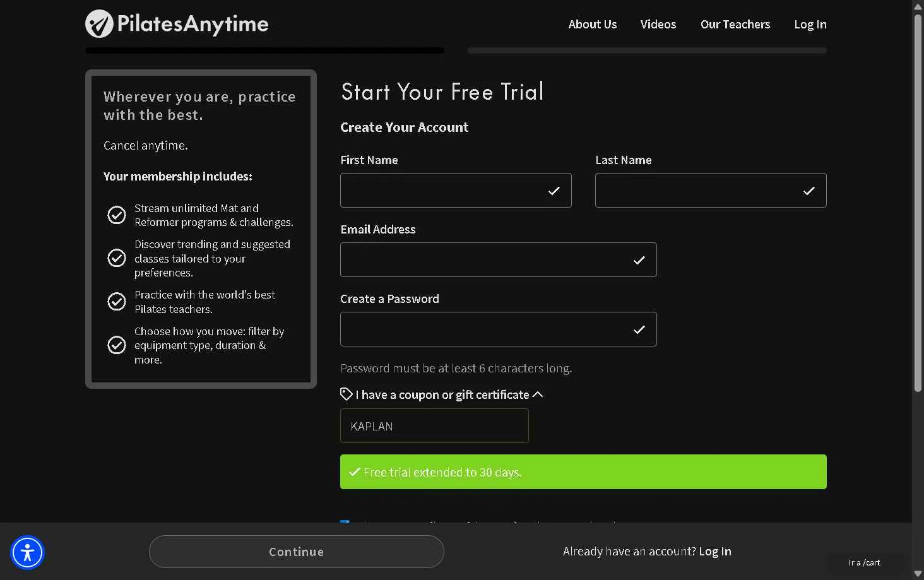Click the second progress step bar
Screen dimensions: 924x580
[x=647, y=50]
